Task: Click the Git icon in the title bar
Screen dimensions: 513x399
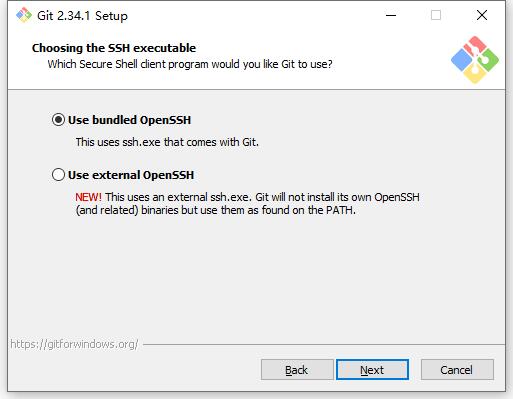Action: point(24,15)
